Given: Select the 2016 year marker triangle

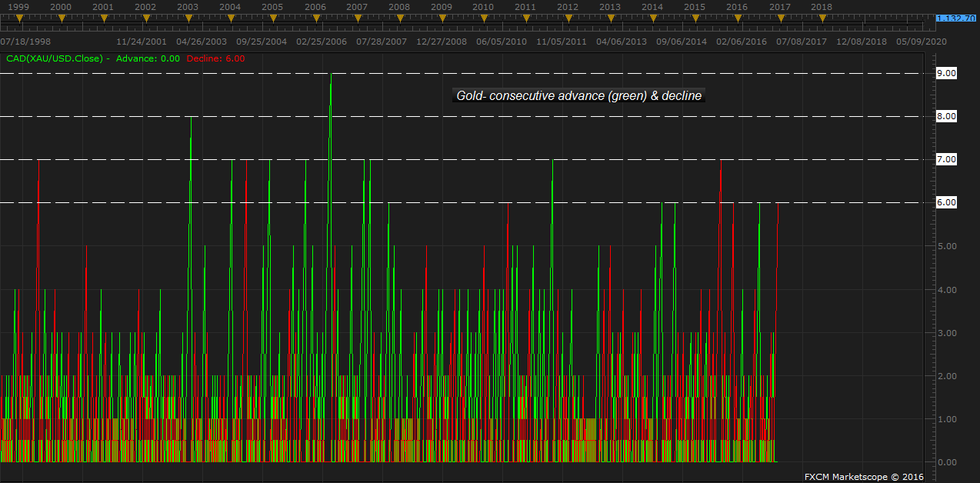Looking at the screenshot, I should coord(737,17).
